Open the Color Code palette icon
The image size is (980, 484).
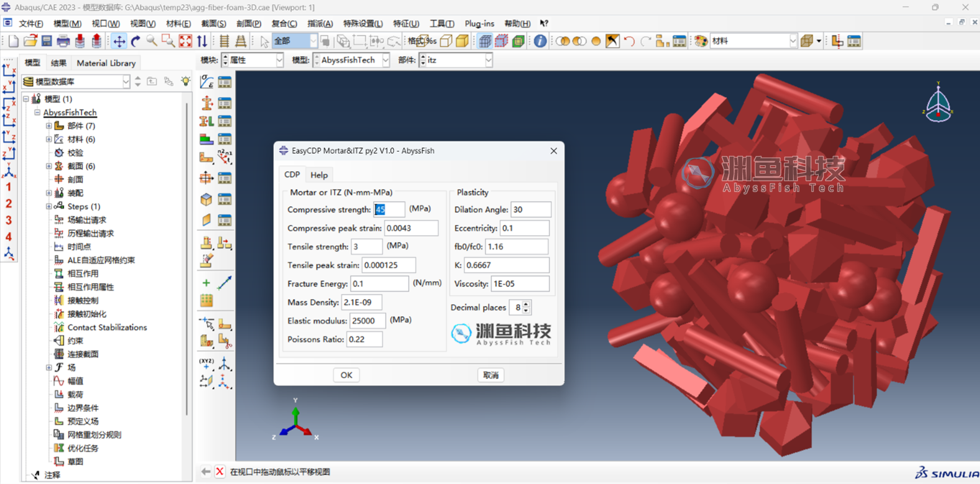(x=701, y=41)
